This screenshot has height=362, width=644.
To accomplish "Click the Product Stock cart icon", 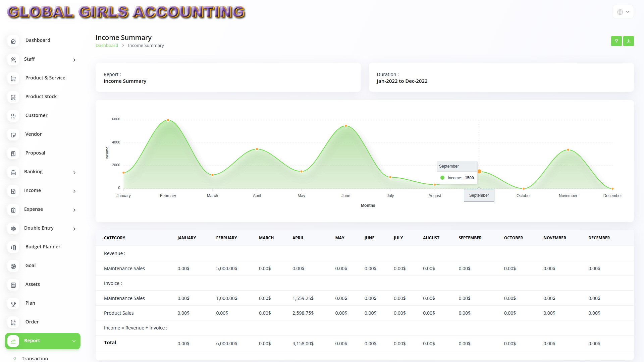I will (13, 97).
